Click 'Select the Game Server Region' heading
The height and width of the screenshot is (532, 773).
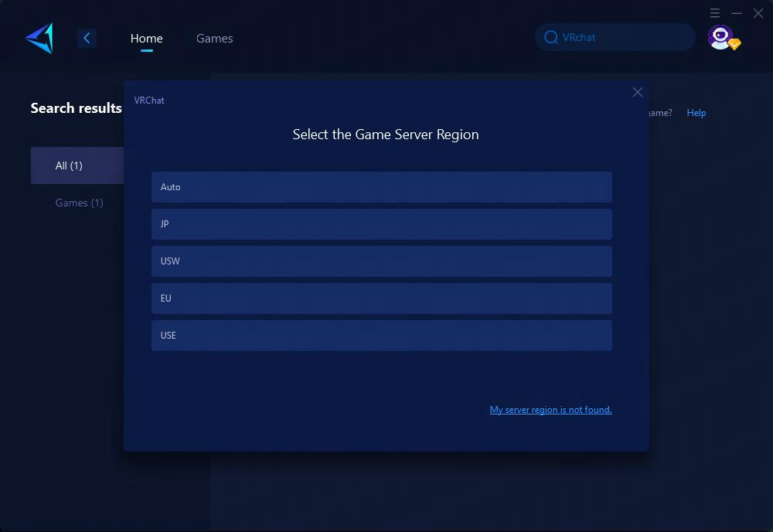click(386, 135)
